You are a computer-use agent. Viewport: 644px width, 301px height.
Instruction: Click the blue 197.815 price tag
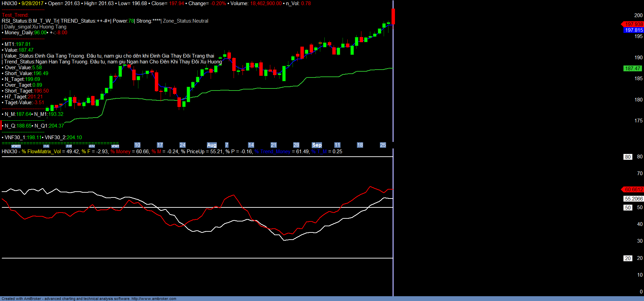coord(633,30)
